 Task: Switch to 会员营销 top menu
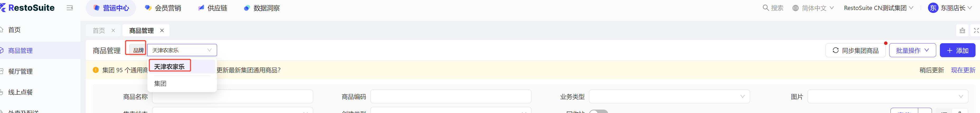(163, 8)
